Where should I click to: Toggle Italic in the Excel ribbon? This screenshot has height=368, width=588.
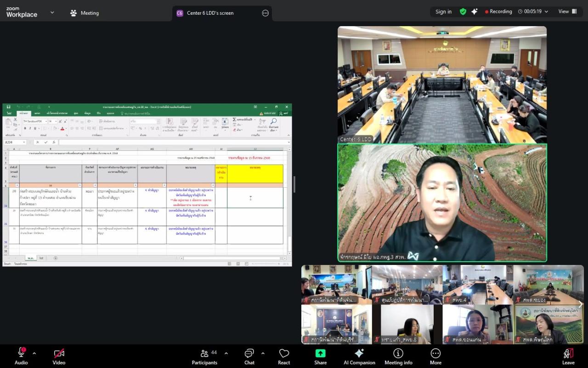30,128
